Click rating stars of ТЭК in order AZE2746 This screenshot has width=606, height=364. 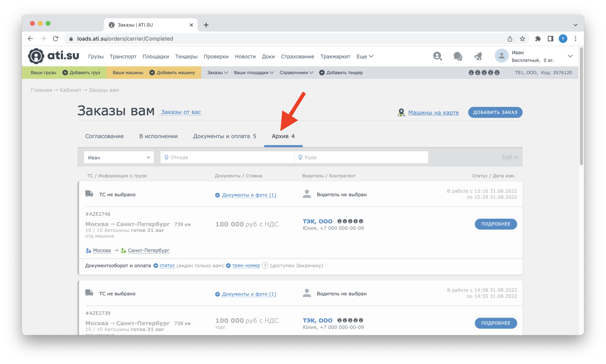pyautogui.click(x=350, y=221)
